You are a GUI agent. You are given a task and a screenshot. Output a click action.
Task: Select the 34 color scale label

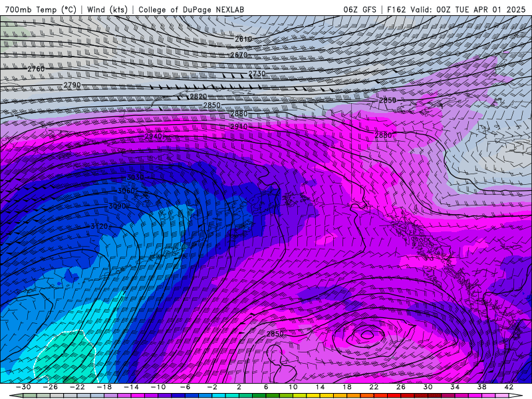coord(455,387)
